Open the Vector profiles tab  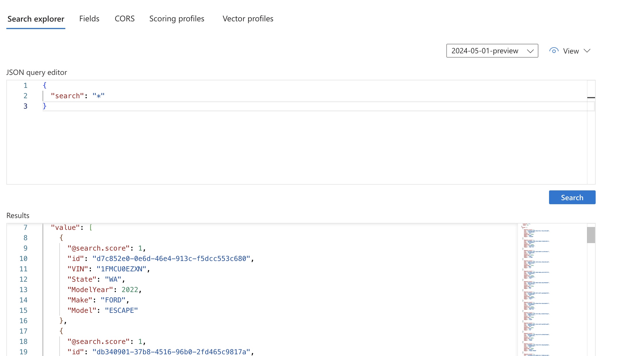click(248, 18)
